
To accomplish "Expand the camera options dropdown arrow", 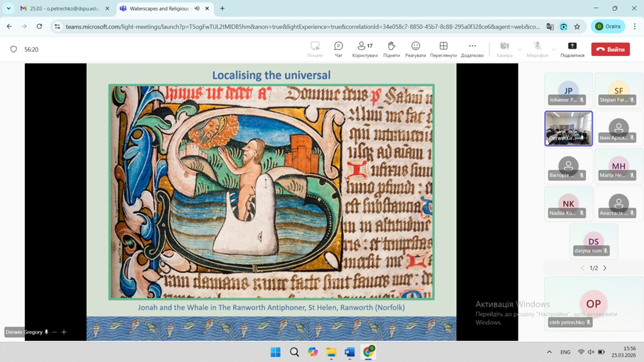I will pos(520,49).
